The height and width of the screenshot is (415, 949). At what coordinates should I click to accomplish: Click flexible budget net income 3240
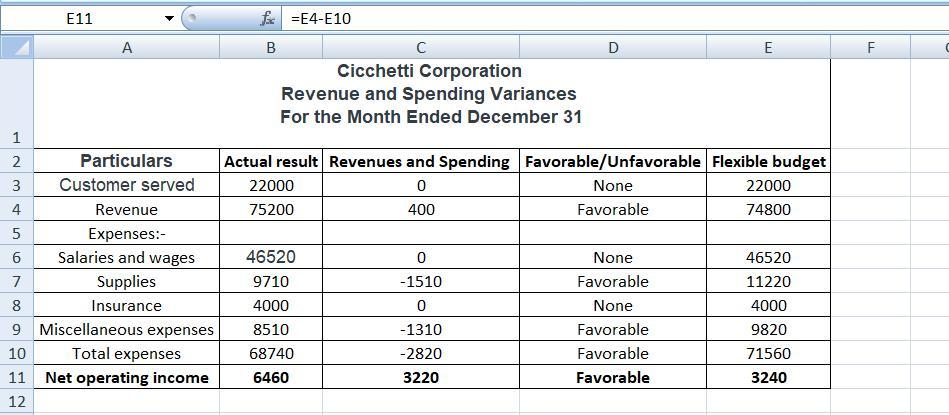(x=768, y=377)
